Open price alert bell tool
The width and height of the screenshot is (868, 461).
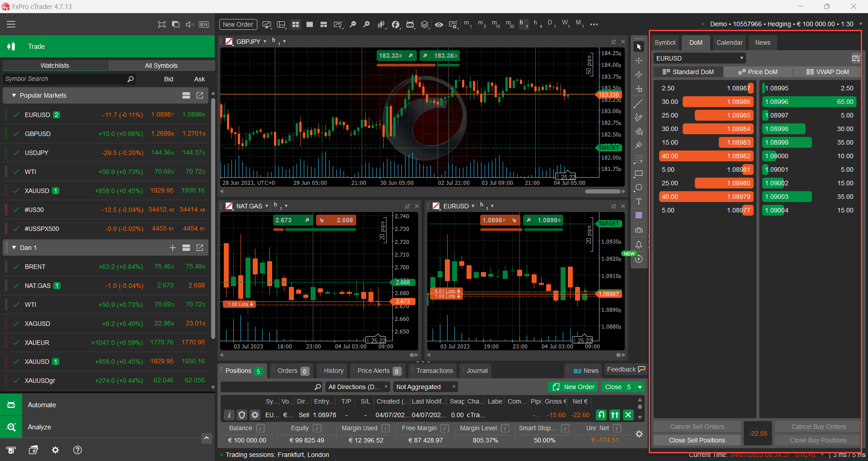(x=639, y=245)
